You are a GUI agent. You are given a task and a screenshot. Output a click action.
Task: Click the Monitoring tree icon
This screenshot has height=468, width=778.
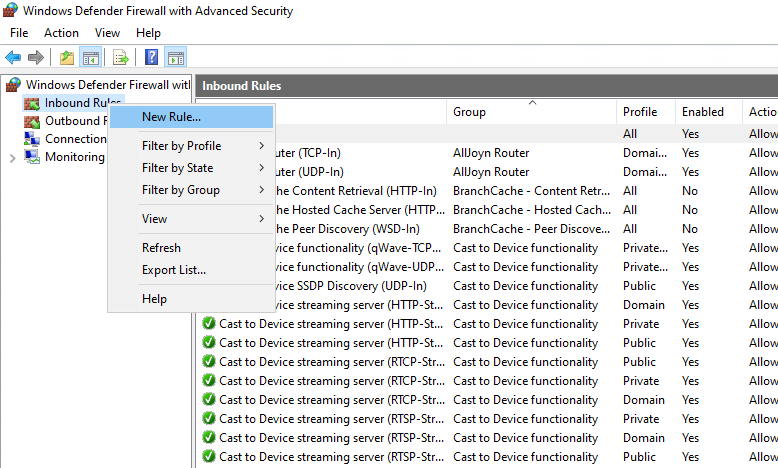tap(32, 157)
